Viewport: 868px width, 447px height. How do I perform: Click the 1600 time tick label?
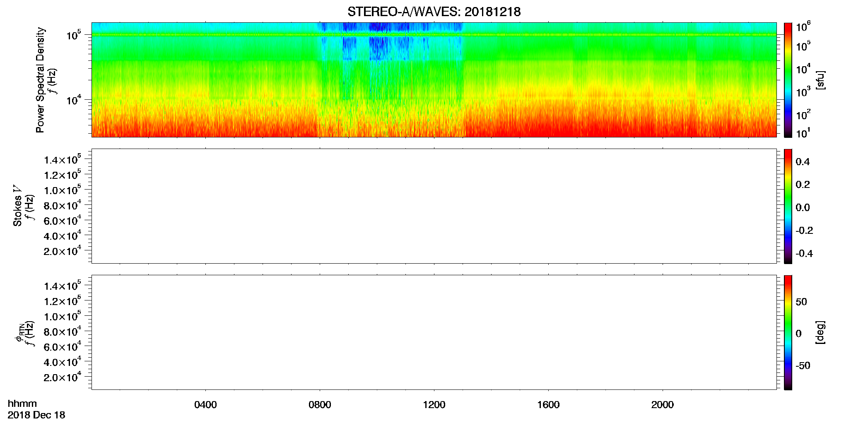click(x=548, y=405)
